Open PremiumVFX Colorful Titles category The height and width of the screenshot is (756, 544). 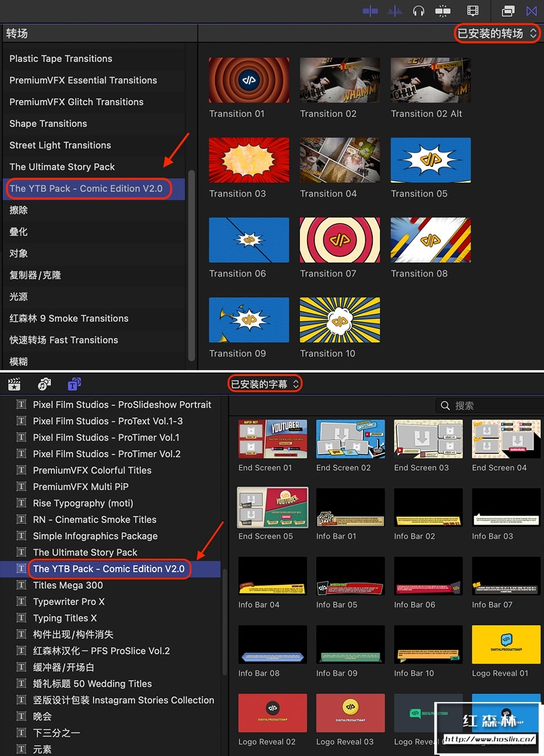(92, 471)
